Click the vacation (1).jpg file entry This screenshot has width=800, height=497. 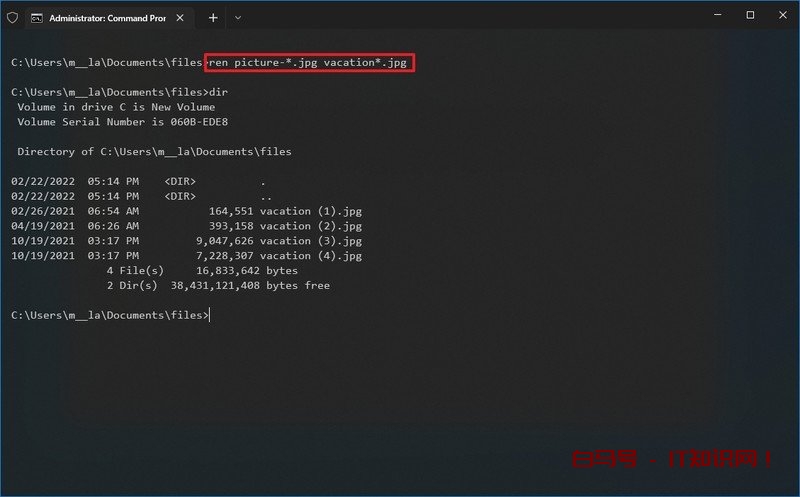[x=310, y=211]
